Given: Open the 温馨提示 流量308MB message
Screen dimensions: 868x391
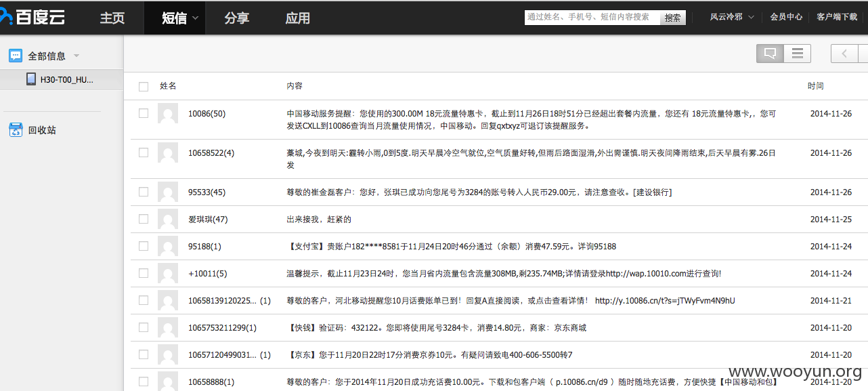Looking at the screenshot, I should pyautogui.click(x=504, y=274).
